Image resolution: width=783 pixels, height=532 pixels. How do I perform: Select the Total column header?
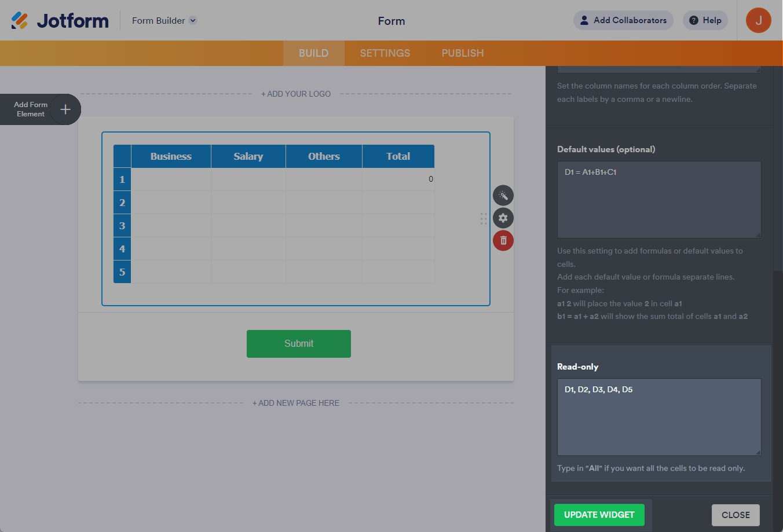(398, 156)
